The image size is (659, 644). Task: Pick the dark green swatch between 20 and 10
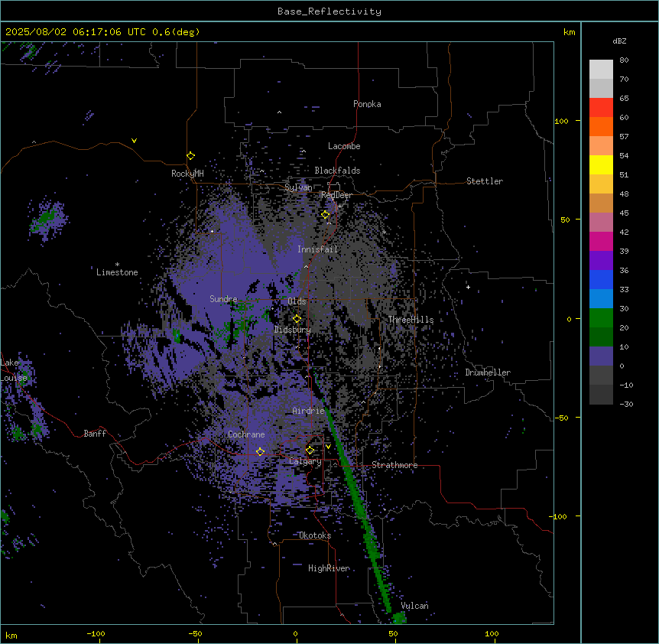click(601, 337)
